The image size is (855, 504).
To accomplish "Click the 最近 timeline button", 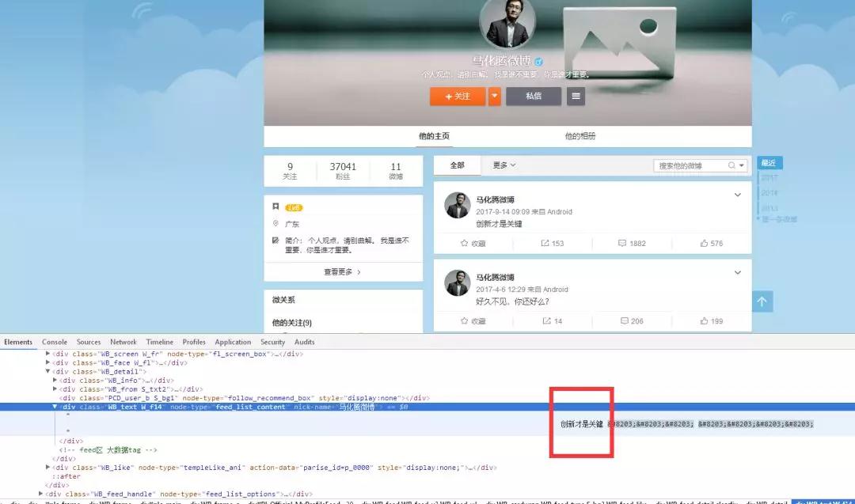I will (769, 163).
